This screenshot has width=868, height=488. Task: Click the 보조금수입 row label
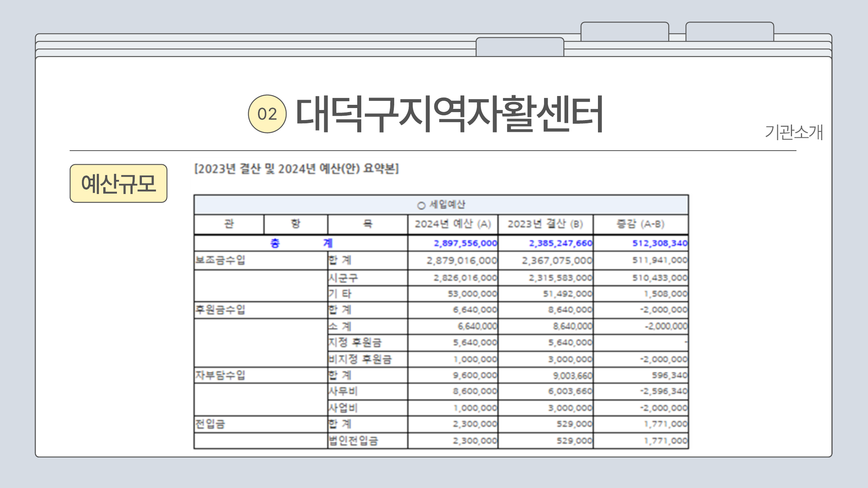pyautogui.click(x=220, y=260)
